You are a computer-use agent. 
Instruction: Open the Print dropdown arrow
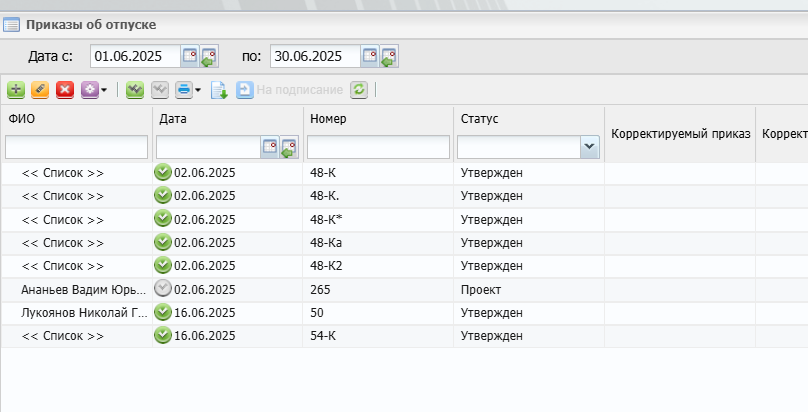[x=197, y=90]
